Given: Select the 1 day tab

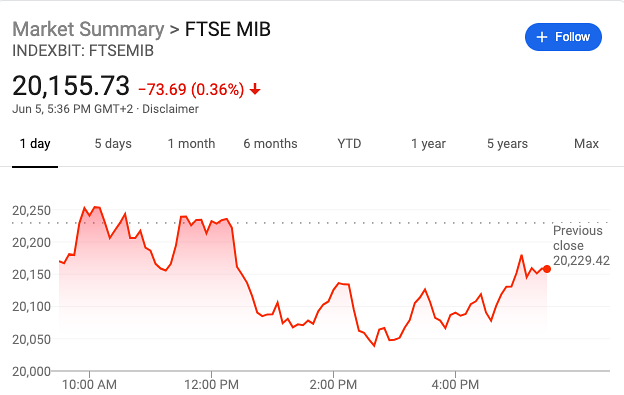Looking at the screenshot, I should tap(35, 144).
